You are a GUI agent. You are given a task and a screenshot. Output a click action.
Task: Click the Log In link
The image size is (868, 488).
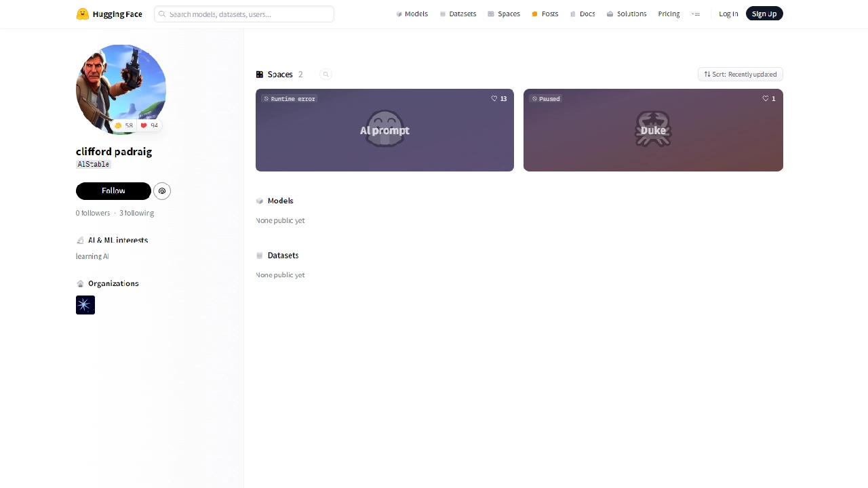click(728, 14)
